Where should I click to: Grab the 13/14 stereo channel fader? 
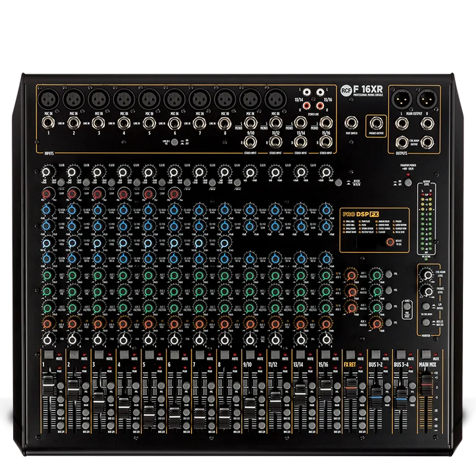[x=300, y=394]
